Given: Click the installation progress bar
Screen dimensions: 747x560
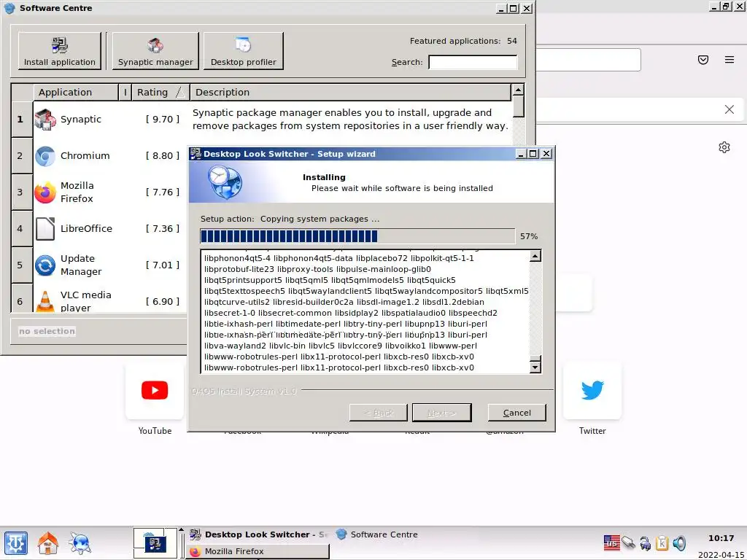Looking at the screenshot, I should pyautogui.click(x=357, y=236).
